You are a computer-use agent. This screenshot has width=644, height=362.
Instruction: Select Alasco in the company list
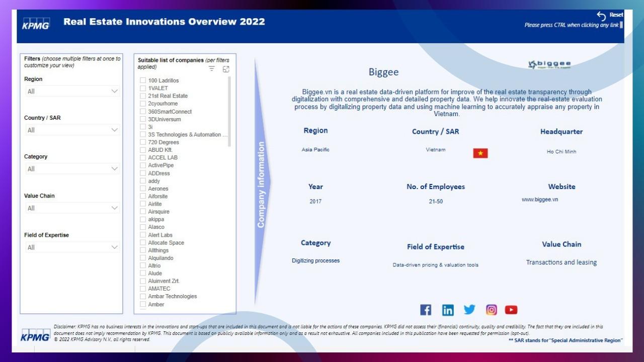(x=156, y=227)
